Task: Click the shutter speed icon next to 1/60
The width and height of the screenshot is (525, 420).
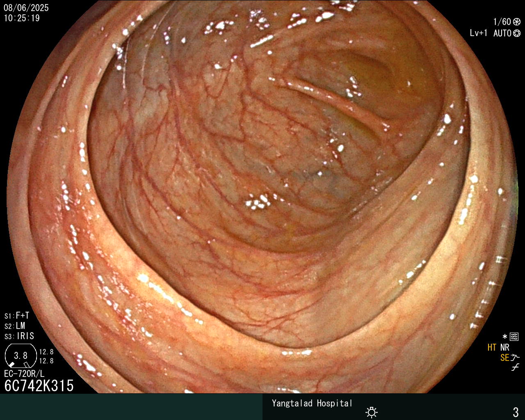Action: [517, 22]
